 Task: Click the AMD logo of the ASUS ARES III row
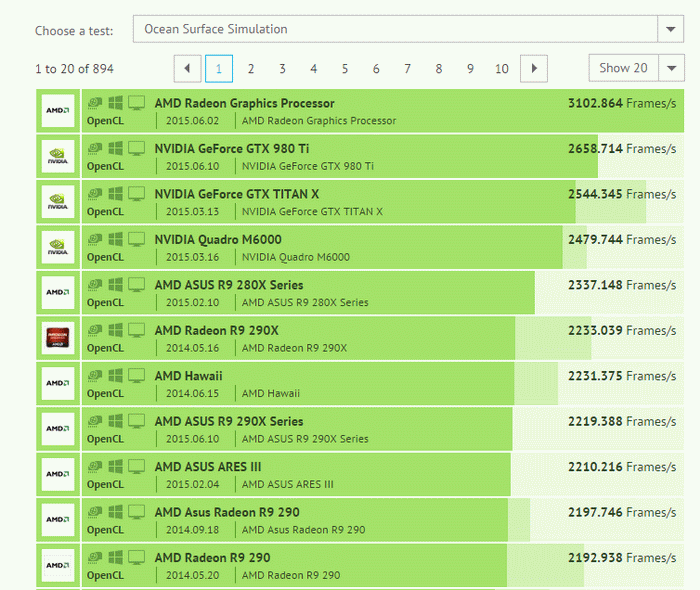coord(58,474)
